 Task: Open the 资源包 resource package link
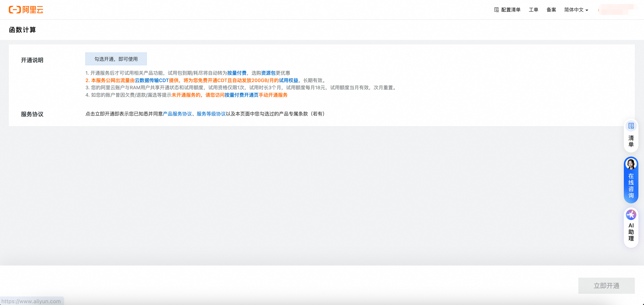coord(268,73)
